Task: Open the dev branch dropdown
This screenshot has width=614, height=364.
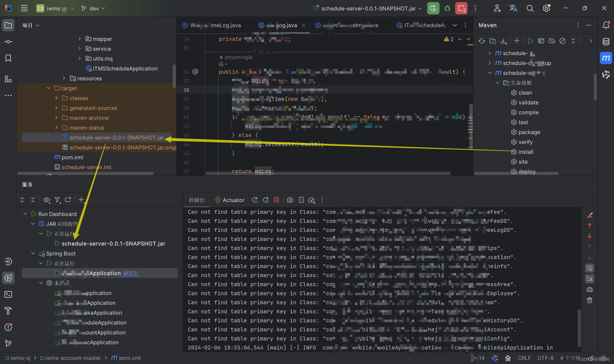Action: [x=93, y=8]
